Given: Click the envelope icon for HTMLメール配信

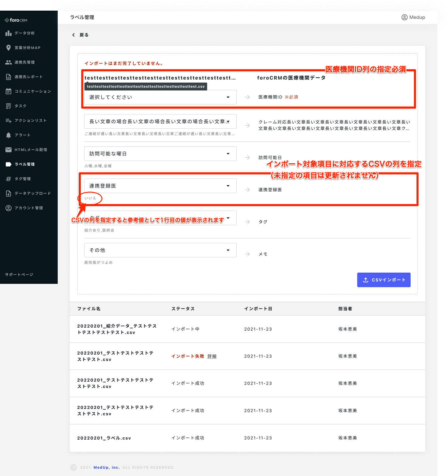Looking at the screenshot, I should click(9, 150).
